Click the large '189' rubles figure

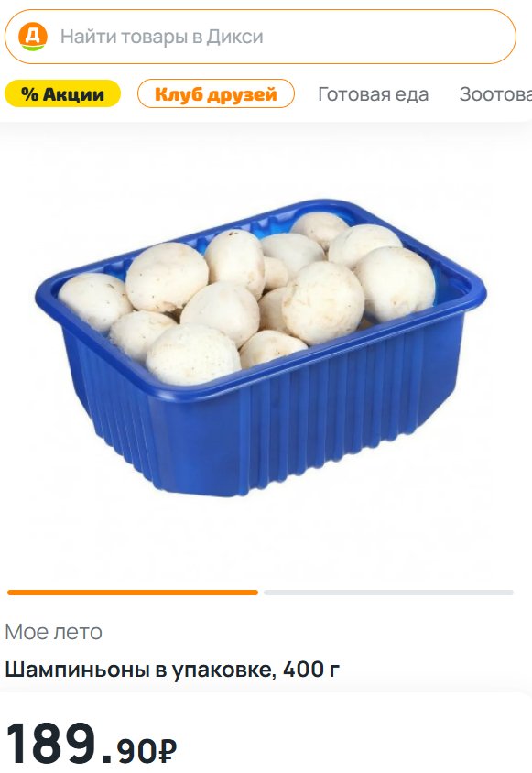coord(50,743)
